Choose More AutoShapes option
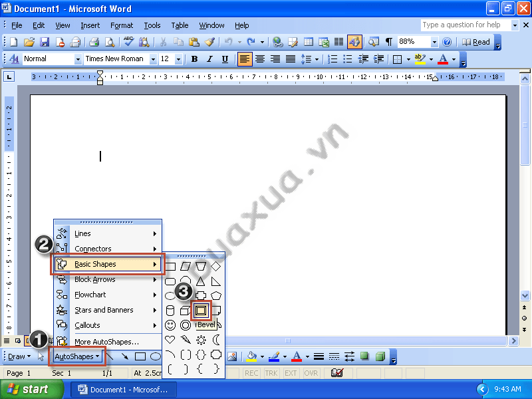 pyautogui.click(x=108, y=342)
